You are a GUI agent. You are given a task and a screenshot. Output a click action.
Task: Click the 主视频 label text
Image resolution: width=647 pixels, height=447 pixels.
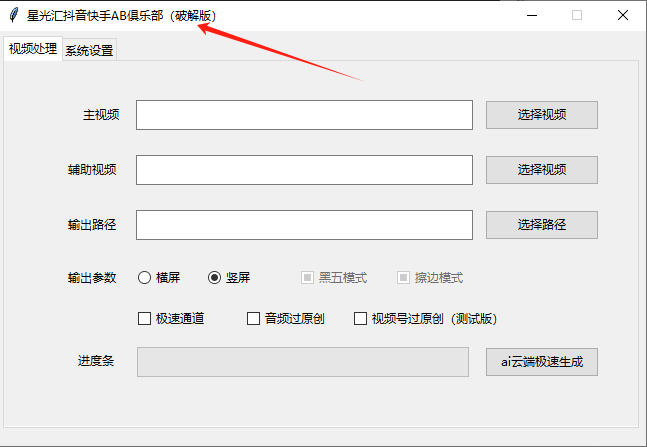[x=101, y=115]
